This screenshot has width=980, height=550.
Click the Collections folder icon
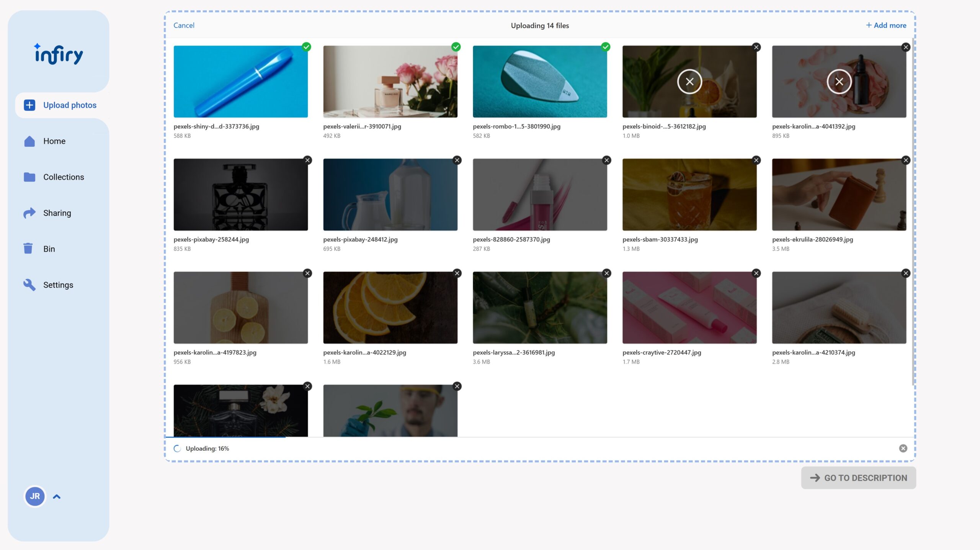[29, 177]
